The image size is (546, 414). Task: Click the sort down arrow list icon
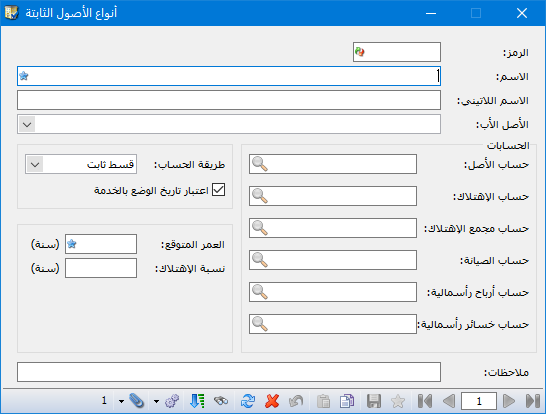pyautogui.click(x=197, y=401)
